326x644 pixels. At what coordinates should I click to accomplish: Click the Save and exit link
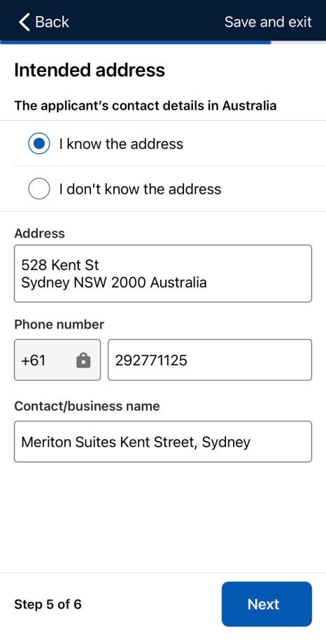(268, 22)
